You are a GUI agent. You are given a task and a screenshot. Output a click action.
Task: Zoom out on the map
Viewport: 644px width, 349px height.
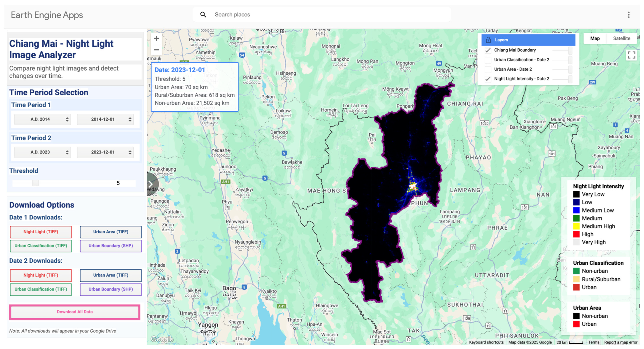(156, 50)
